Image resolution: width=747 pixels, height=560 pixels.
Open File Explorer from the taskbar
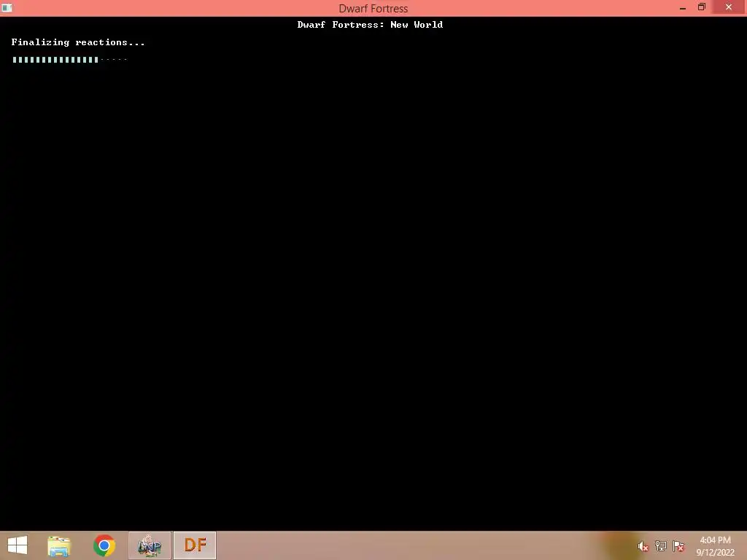point(59,545)
